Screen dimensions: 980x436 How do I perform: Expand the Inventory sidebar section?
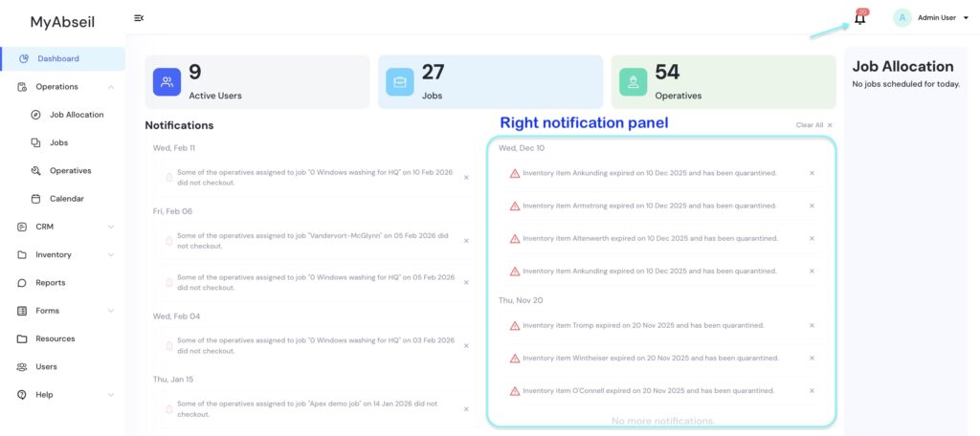(111, 255)
